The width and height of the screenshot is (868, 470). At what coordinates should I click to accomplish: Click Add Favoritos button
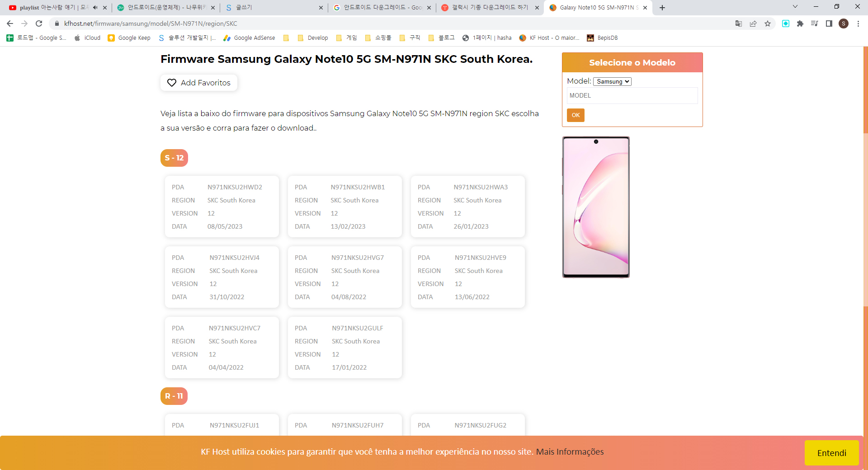(199, 83)
